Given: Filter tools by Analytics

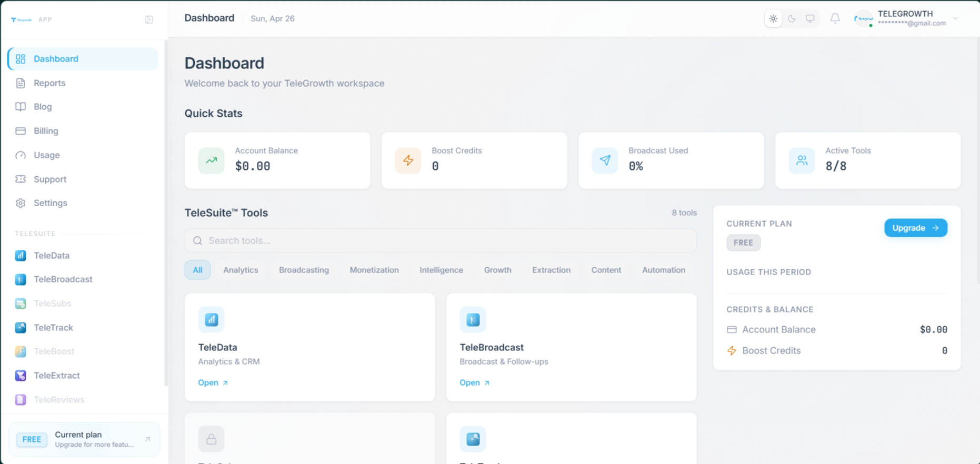Looking at the screenshot, I should pyautogui.click(x=241, y=270).
